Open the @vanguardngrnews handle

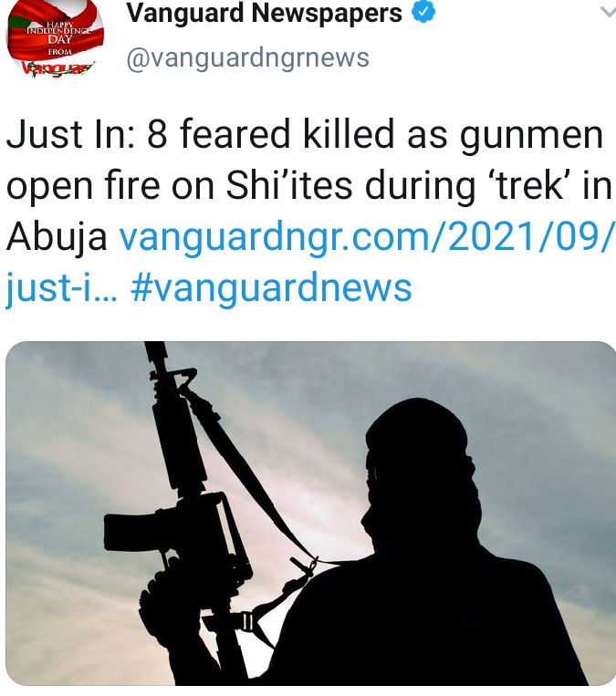click(248, 58)
